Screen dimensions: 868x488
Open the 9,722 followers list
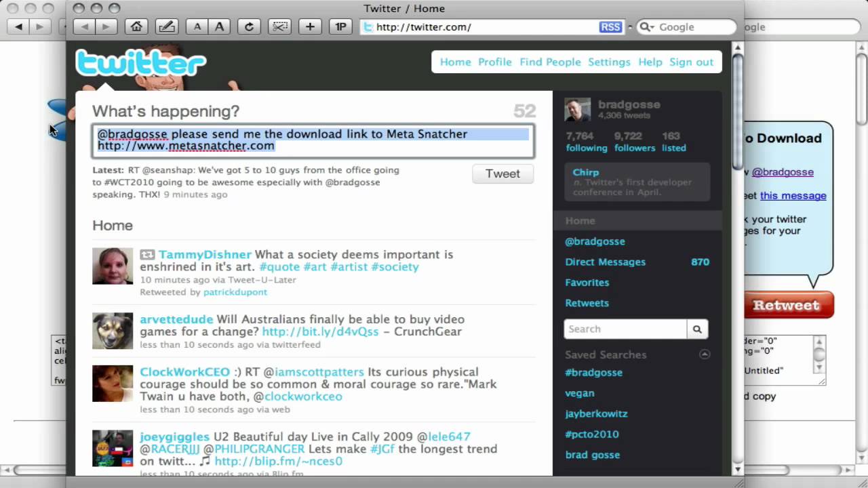pos(635,142)
